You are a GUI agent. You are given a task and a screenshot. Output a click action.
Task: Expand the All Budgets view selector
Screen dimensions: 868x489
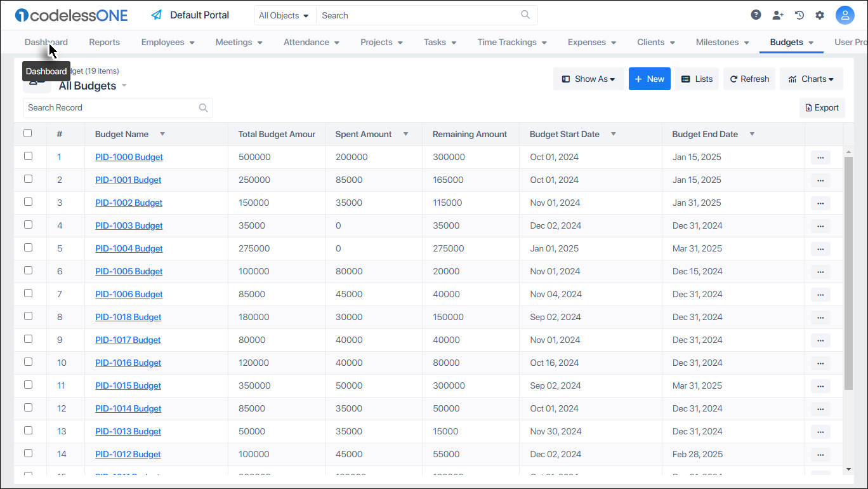(x=124, y=86)
